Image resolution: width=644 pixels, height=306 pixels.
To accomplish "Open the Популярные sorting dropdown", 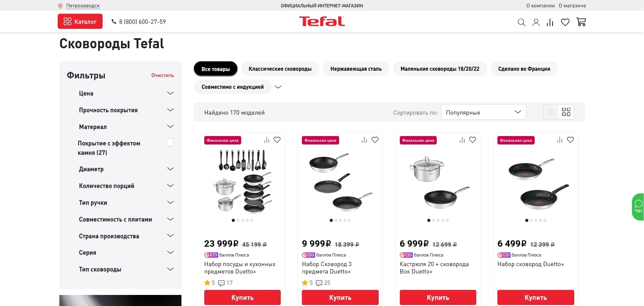I will click(483, 112).
